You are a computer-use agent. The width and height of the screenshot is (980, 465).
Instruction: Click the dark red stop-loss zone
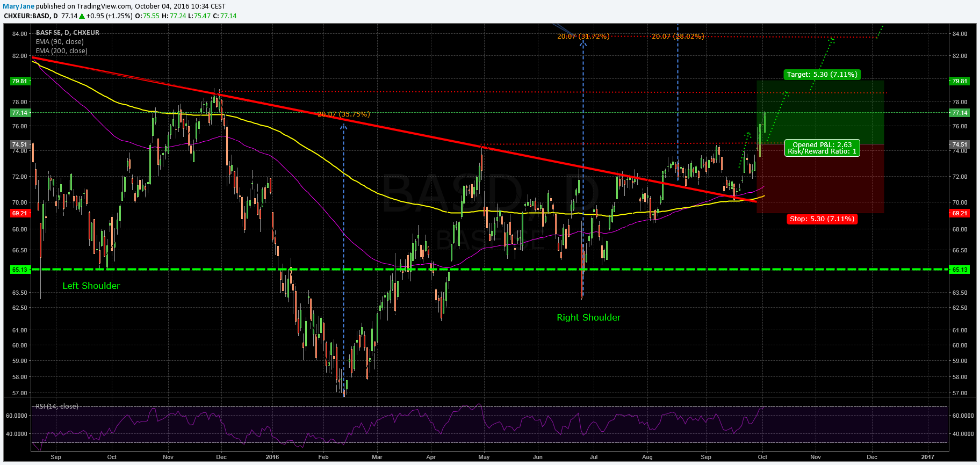pyautogui.click(x=820, y=179)
